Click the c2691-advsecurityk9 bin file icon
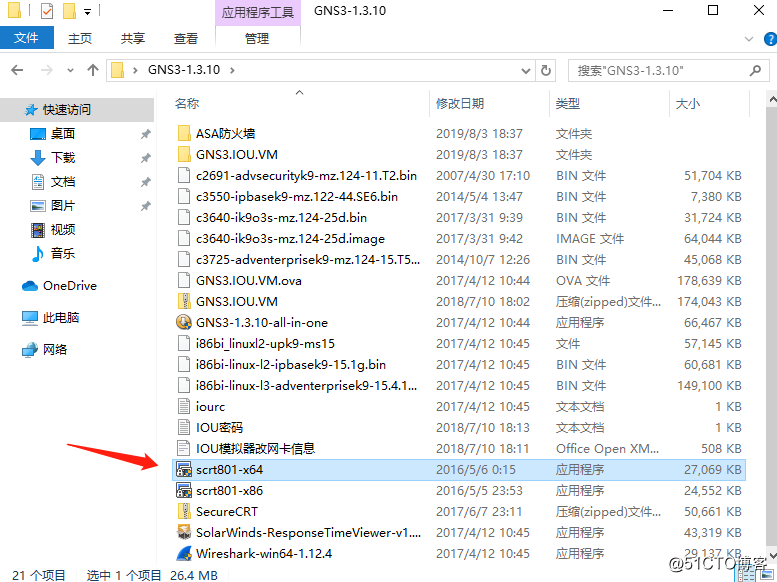Viewport: 777px width, 582px height. (x=184, y=175)
